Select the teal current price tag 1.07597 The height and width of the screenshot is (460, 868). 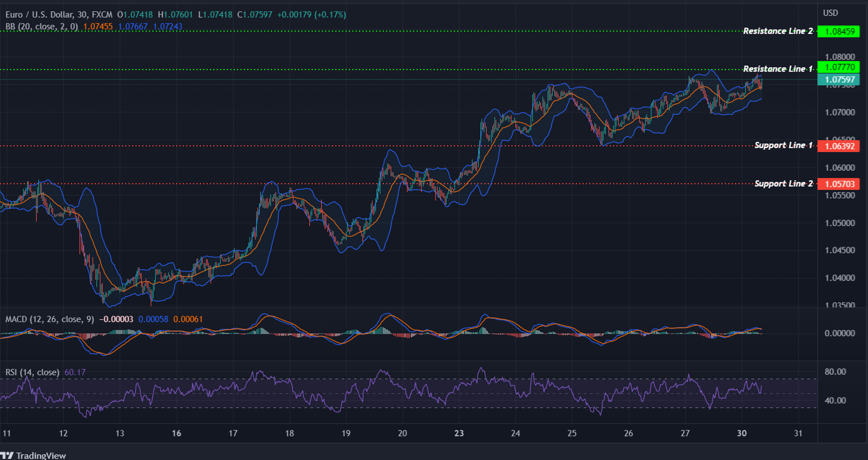[838, 79]
